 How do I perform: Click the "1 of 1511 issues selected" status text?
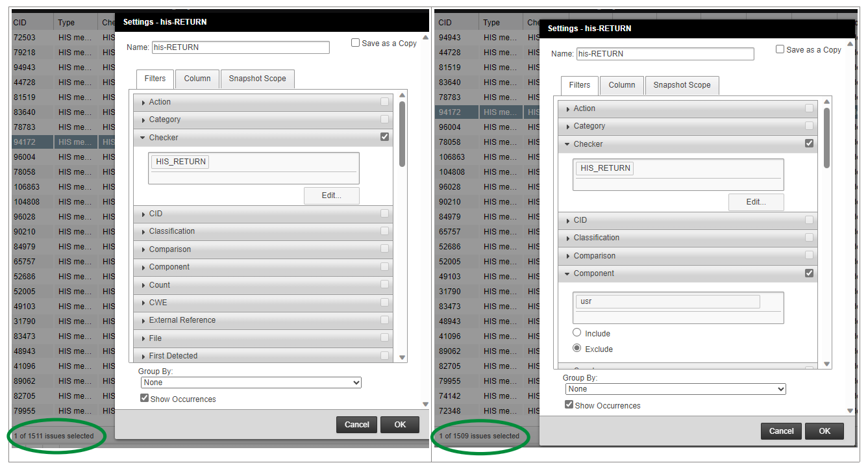(x=54, y=436)
